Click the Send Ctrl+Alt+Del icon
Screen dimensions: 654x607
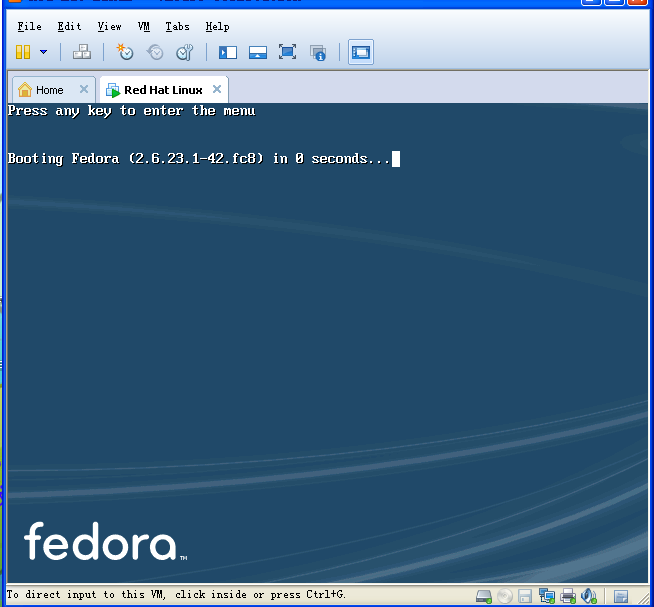pyautogui.click(x=82, y=52)
